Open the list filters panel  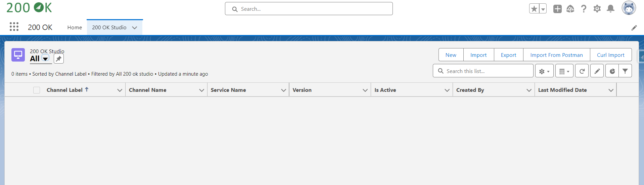pyautogui.click(x=625, y=71)
